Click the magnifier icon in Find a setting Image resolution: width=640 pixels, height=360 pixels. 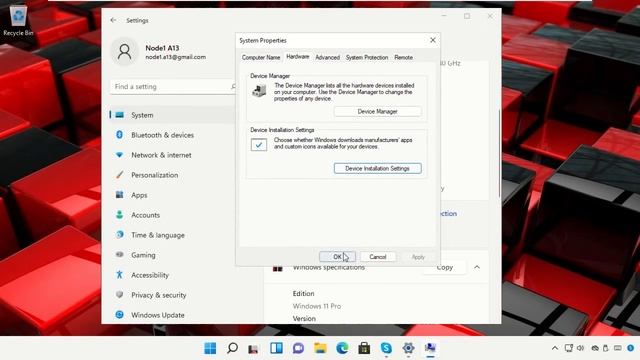click(x=233, y=87)
